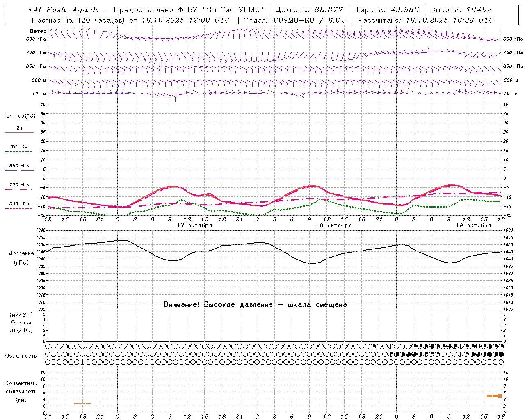Click the Осадки precipitation label
The width and height of the screenshot is (525, 420).
(21, 322)
